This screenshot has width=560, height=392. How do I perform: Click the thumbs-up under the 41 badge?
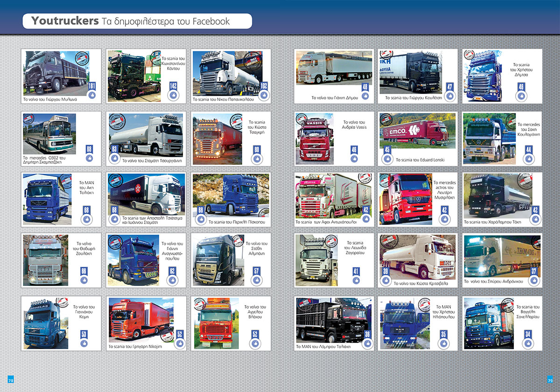pyautogui.click(x=356, y=280)
